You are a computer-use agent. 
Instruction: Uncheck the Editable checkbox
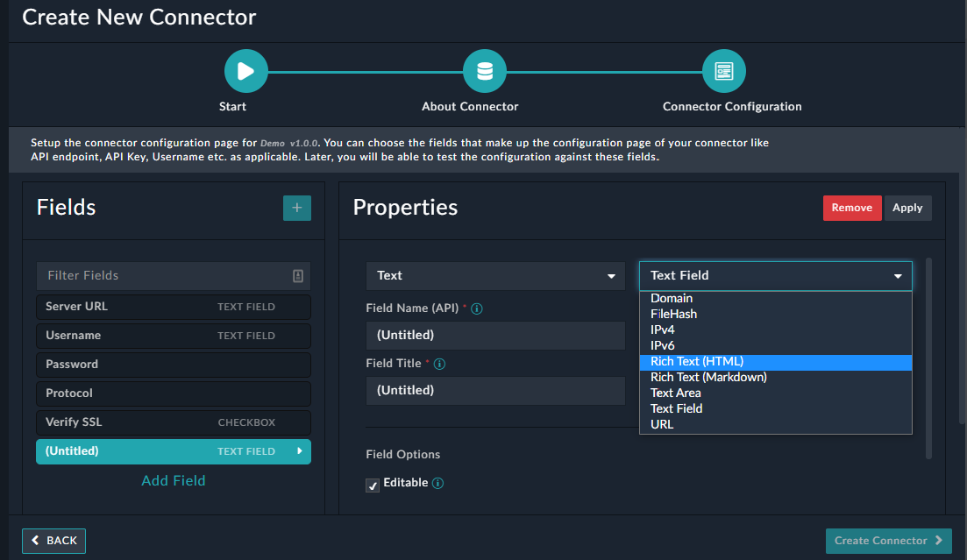(373, 483)
